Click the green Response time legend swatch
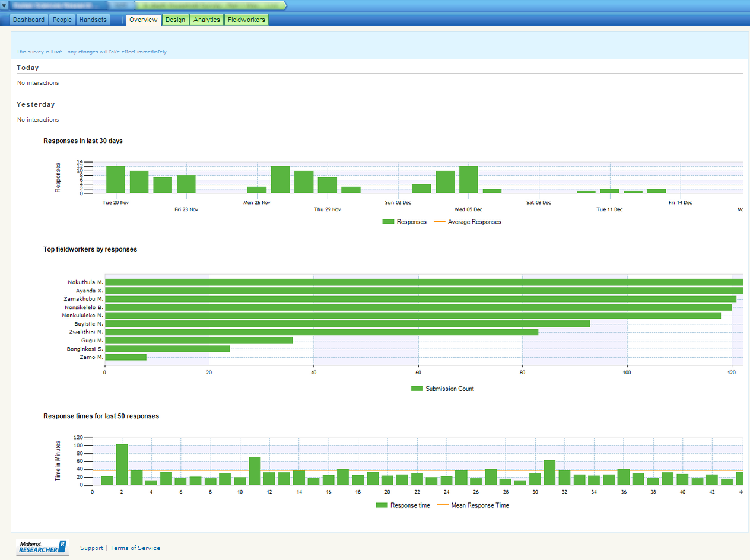750x560 pixels. coord(382,505)
